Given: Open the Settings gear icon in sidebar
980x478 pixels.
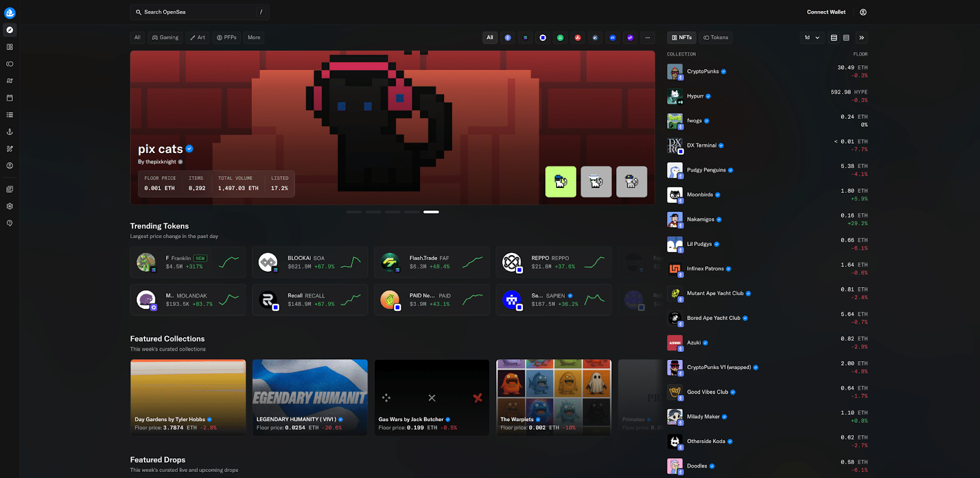Looking at the screenshot, I should 10,206.
